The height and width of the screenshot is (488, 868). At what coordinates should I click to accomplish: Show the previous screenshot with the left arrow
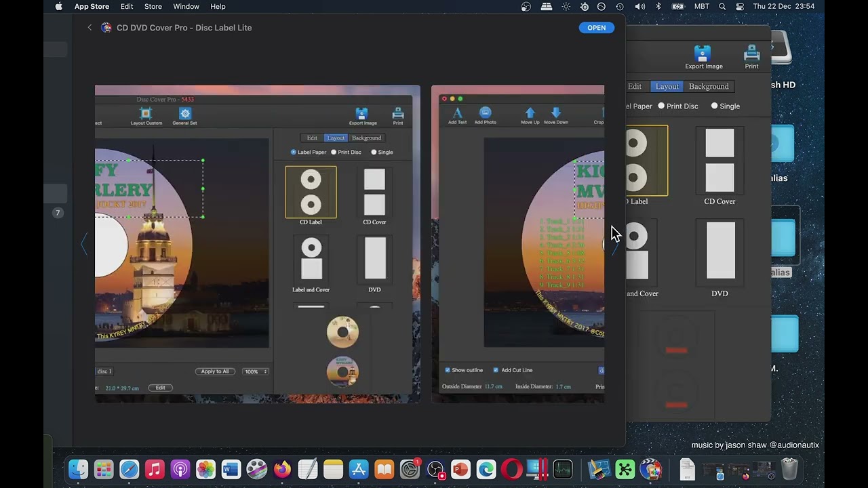tap(84, 244)
